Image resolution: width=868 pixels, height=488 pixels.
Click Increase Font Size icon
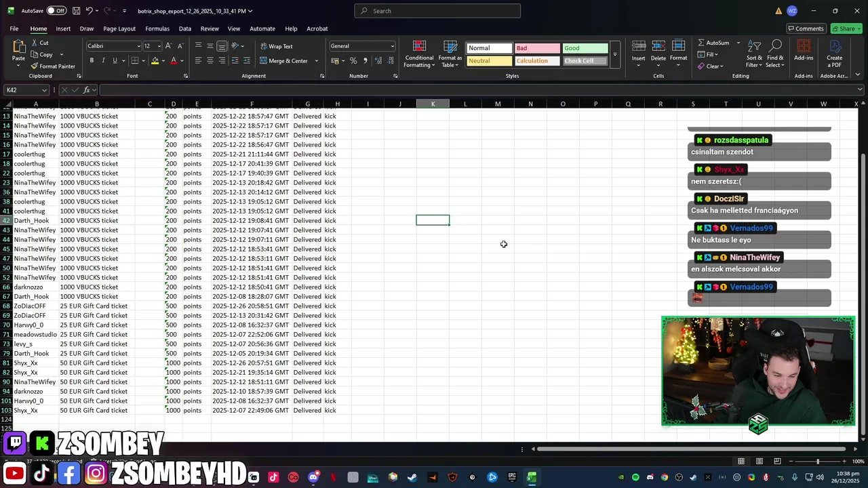[169, 46]
